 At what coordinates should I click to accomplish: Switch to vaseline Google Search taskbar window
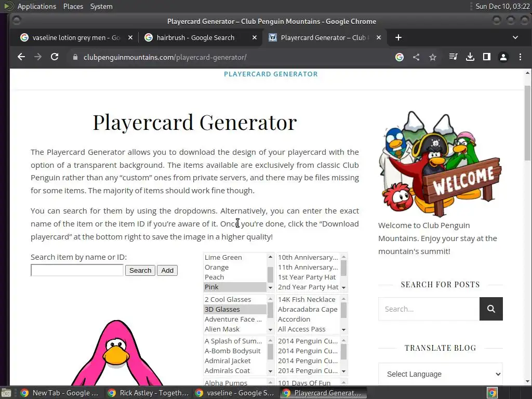[x=235, y=393]
